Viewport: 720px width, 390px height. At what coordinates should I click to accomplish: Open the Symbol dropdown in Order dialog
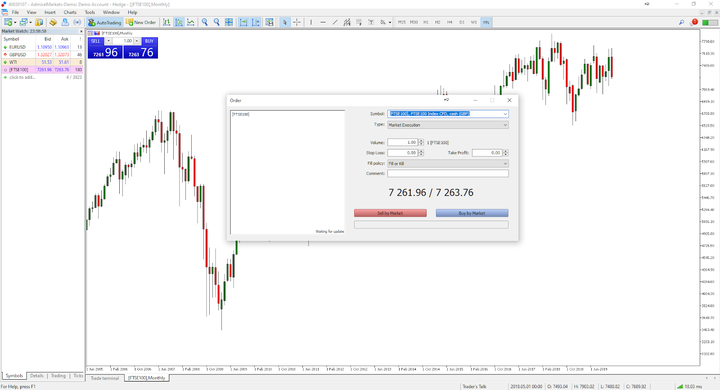coord(505,114)
